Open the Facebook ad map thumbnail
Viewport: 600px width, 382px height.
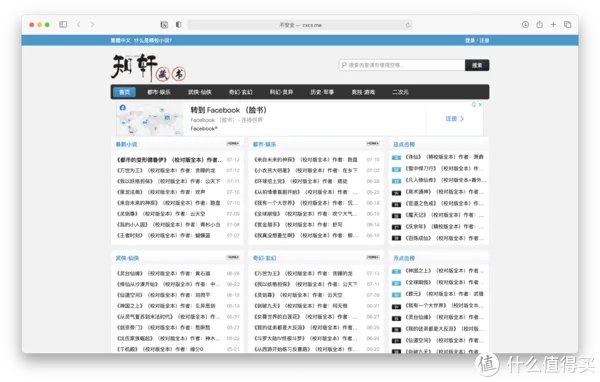pos(150,119)
